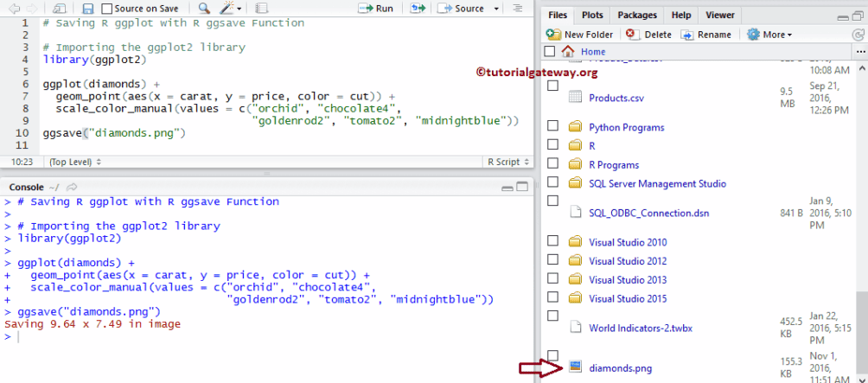Show the script in a new window

coord(61,9)
